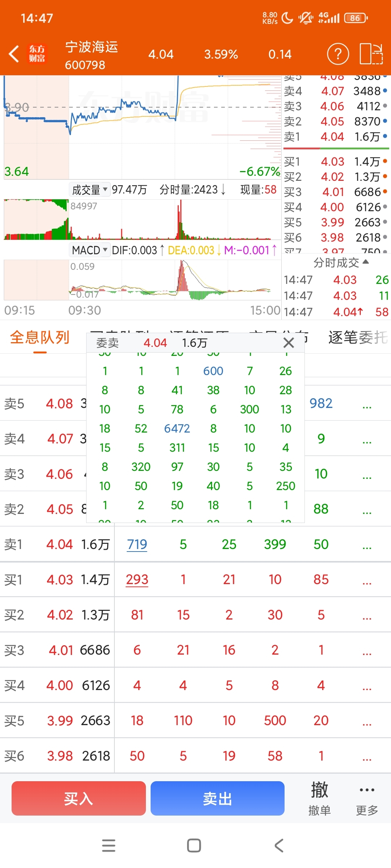Screen dimensions: 391x868
Task: Expand 卖1 row ellipsis
Action: click(x=367, y=545)
